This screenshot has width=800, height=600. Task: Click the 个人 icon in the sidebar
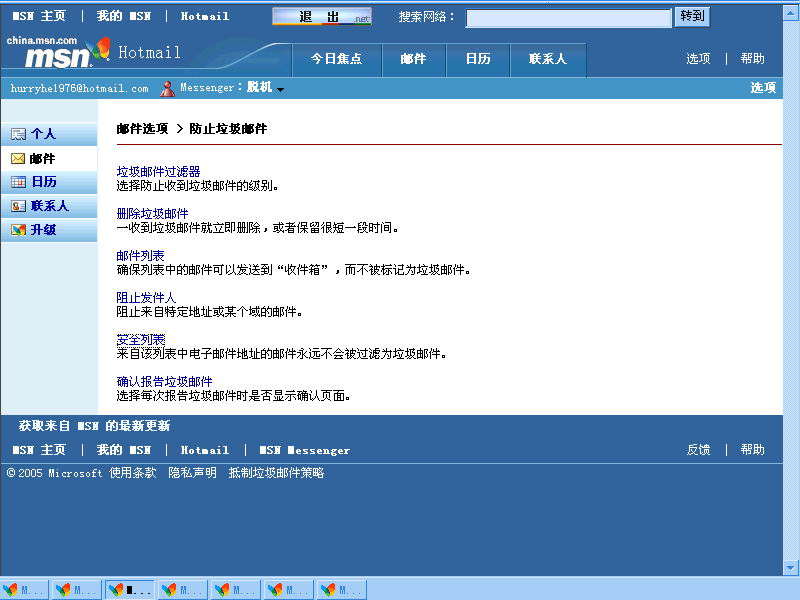[x=18, y=134]
